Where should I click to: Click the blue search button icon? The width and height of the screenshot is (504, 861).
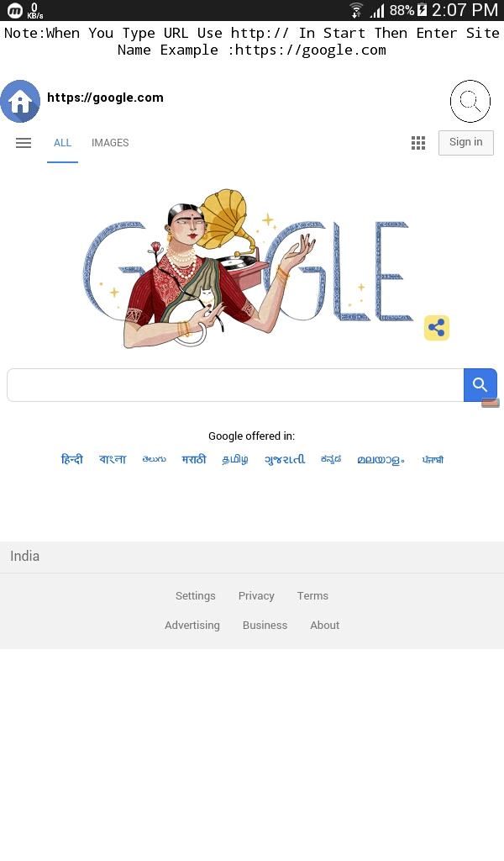coord(480,385)
